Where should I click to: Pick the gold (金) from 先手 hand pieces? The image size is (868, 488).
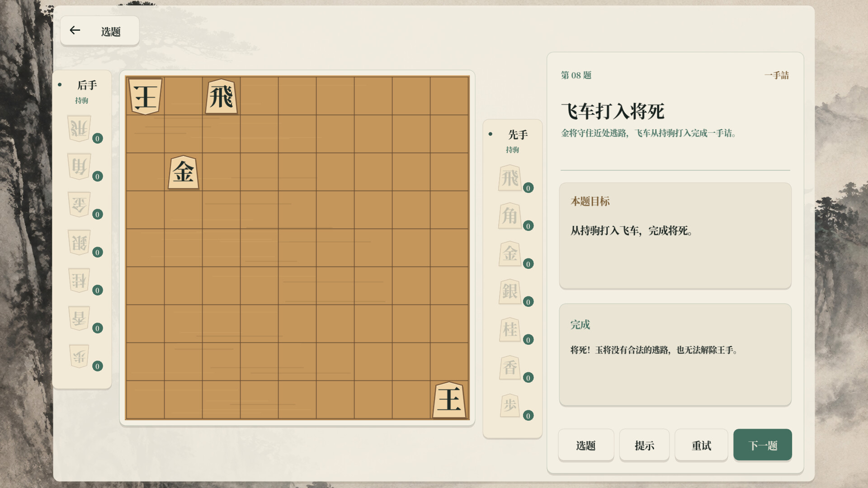pyautogui.click(x=510, y=254)
